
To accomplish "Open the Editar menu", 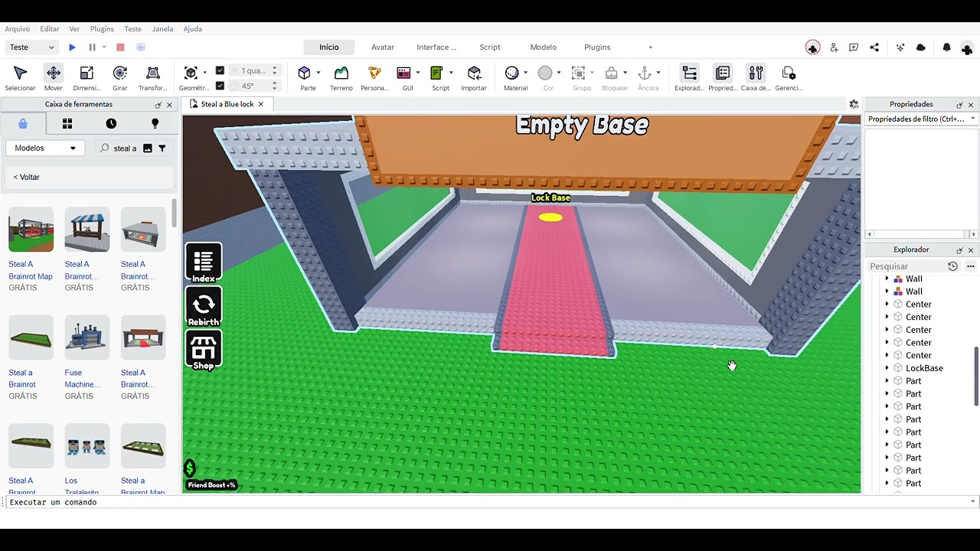I will [50, 29].
